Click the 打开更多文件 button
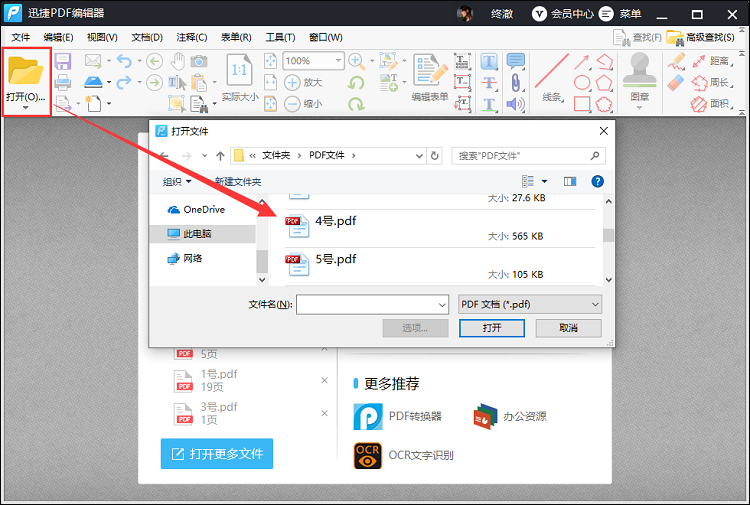The image size is (750, 505). pyautogui.click(x=217, y=454)
